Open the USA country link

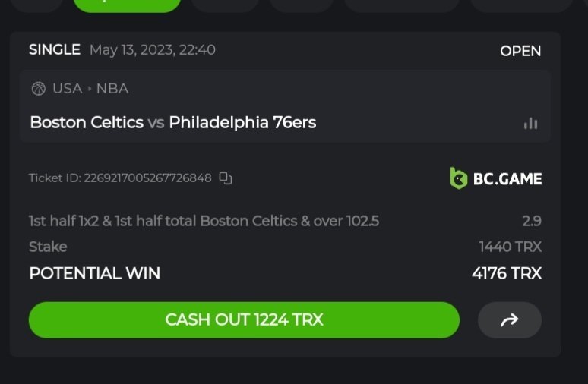click(67, 89)
